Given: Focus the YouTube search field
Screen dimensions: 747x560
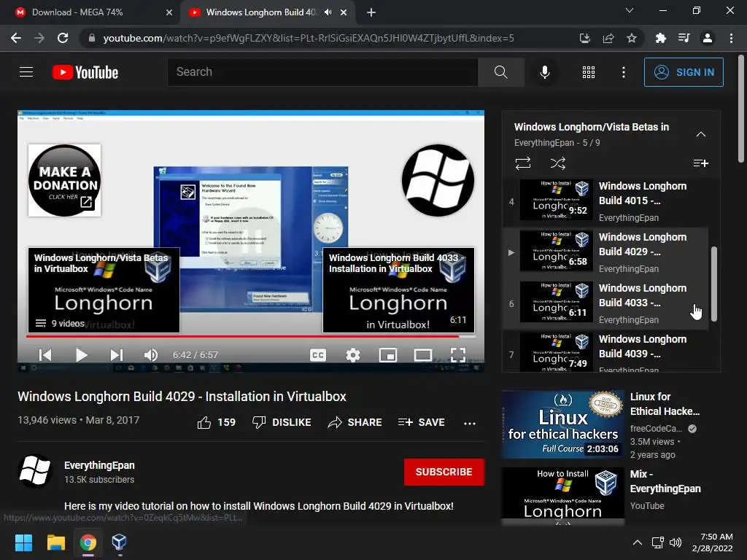Looking at the screenshot, I should (322, 72).
